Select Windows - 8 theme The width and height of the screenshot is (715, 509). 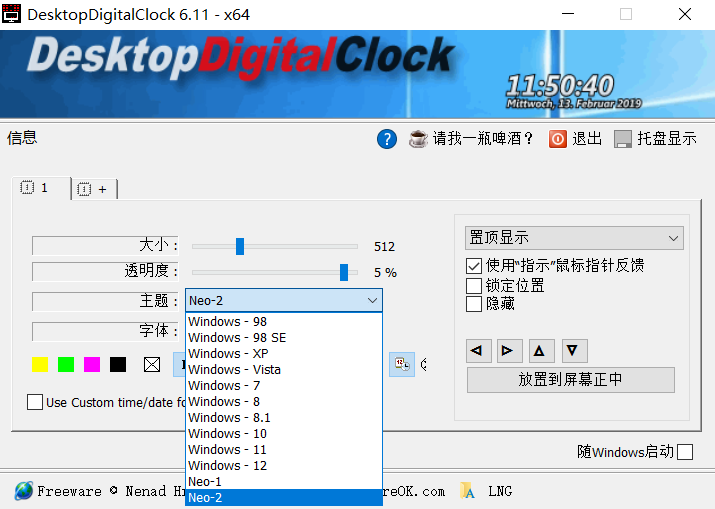(x=284, y=401)
